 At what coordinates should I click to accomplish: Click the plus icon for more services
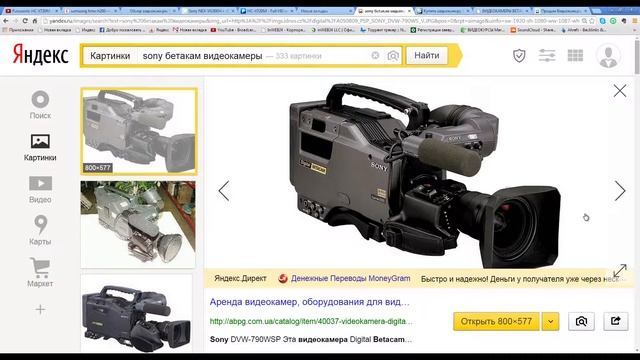pyautogui.click(x=40, y=309)
